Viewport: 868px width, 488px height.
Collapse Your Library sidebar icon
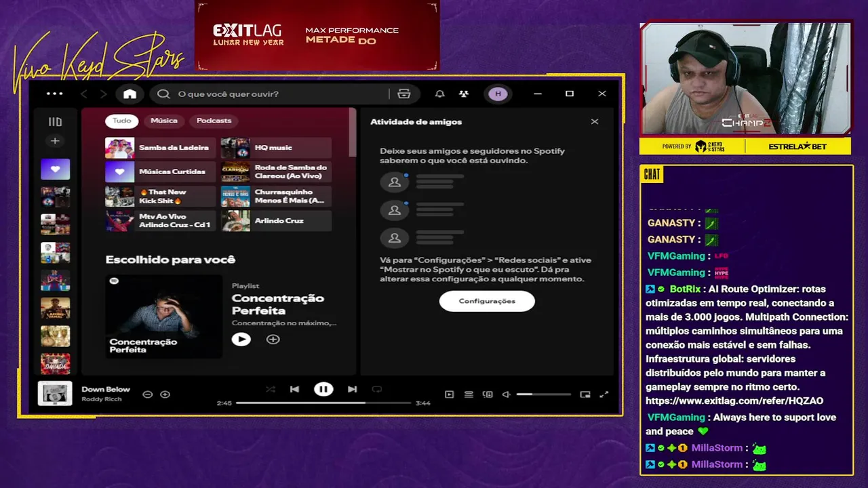[x=55, y=122]
